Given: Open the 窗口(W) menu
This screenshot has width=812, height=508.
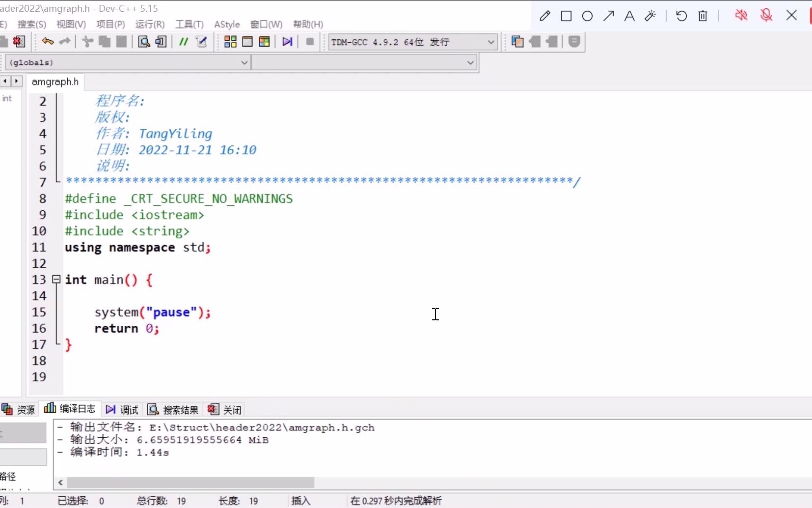Looking at the screenshot, I should [267, 24].
